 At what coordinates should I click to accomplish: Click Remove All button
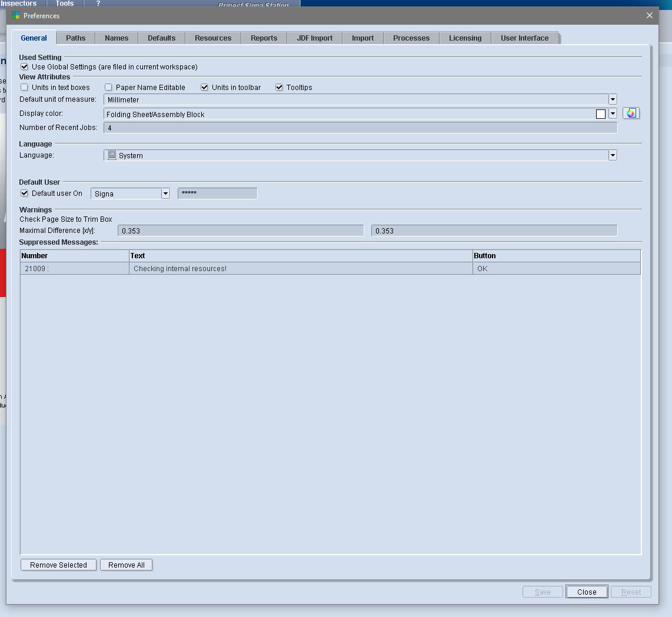[127, 565]
